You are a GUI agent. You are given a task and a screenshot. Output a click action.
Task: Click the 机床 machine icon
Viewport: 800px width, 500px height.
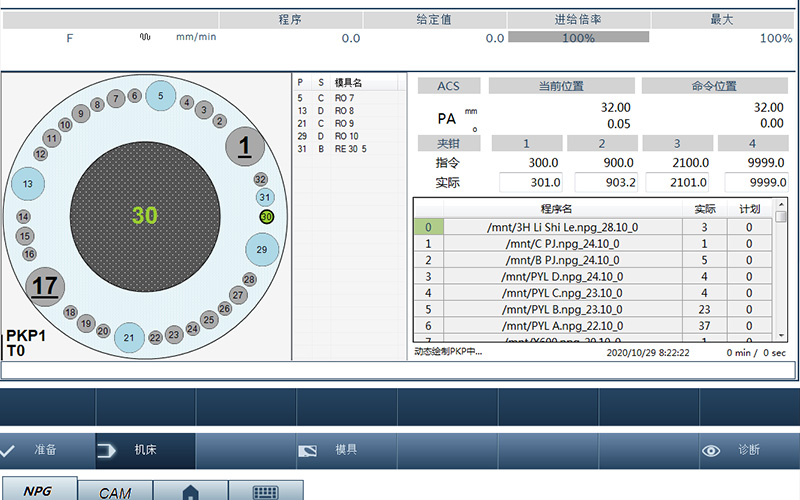(x=106, y=451)
